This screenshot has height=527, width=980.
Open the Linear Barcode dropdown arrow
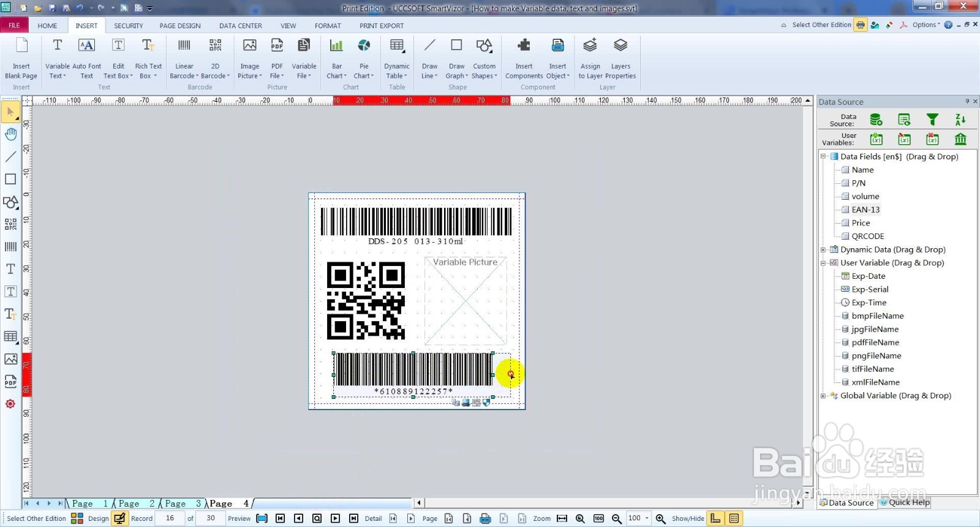(197, 76)
